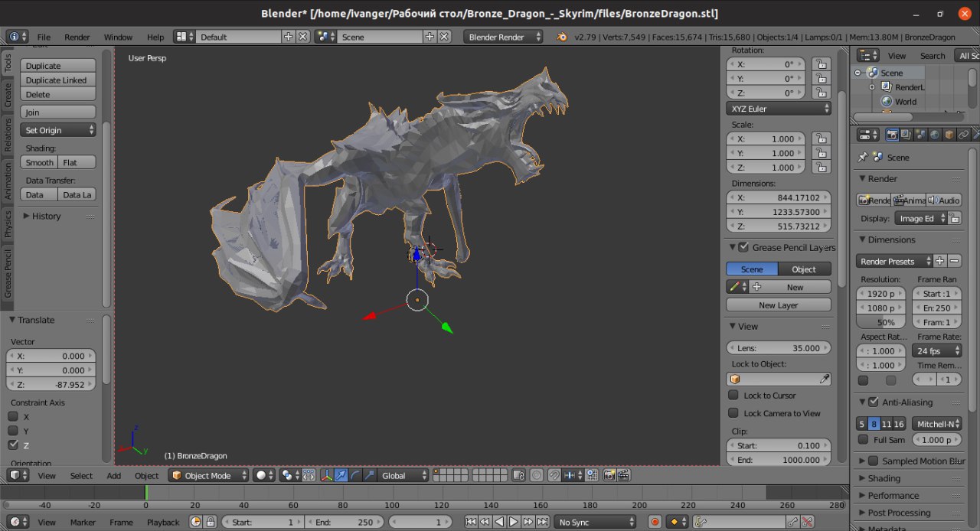
Task: Enable the Y constraint axis checkbox
Action: point(13,431)
